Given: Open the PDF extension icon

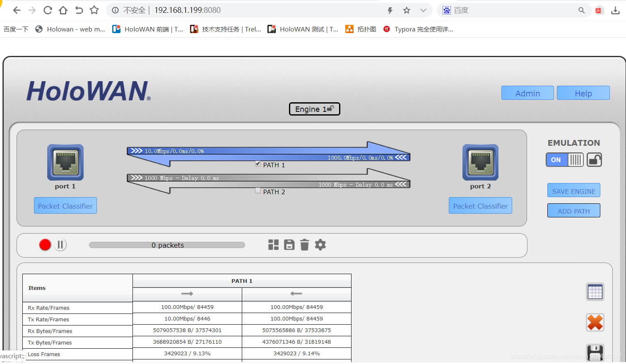Looking at the screenshot, I should click(x=600, y=10).
